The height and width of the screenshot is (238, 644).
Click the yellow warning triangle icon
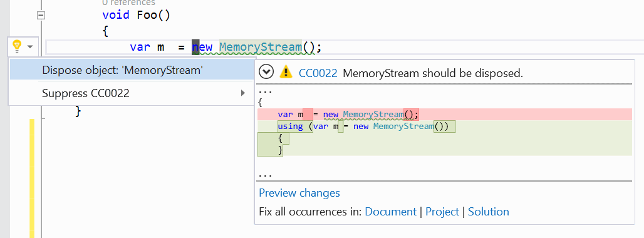[286, 73]
